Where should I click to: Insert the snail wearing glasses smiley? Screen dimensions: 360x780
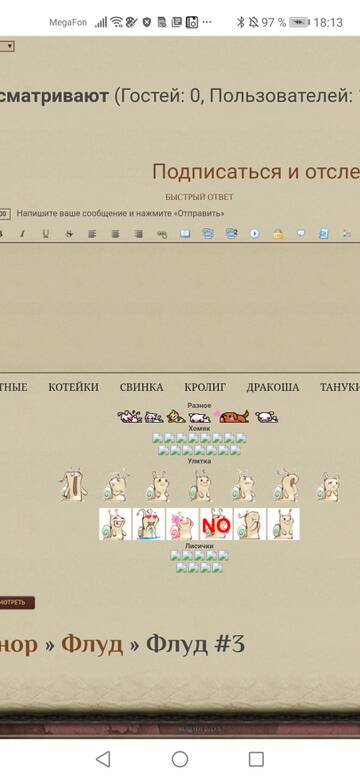coord(115,524)
